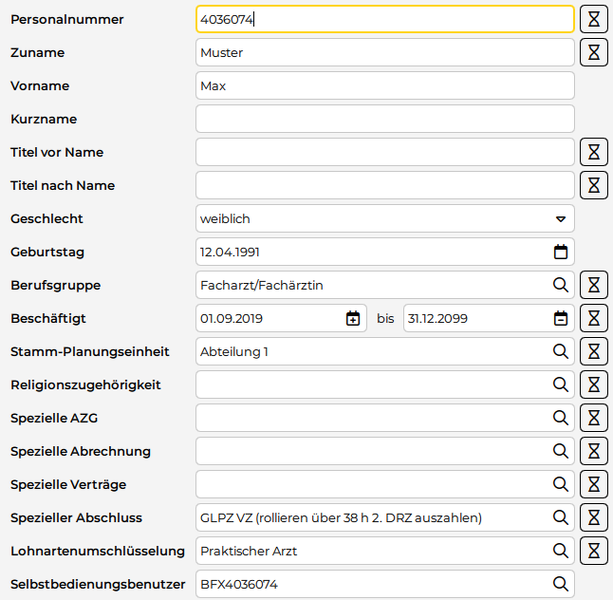
Task: Click the search magnifier in Stamm-Planungseinheit field
Action: pos(560,352)
